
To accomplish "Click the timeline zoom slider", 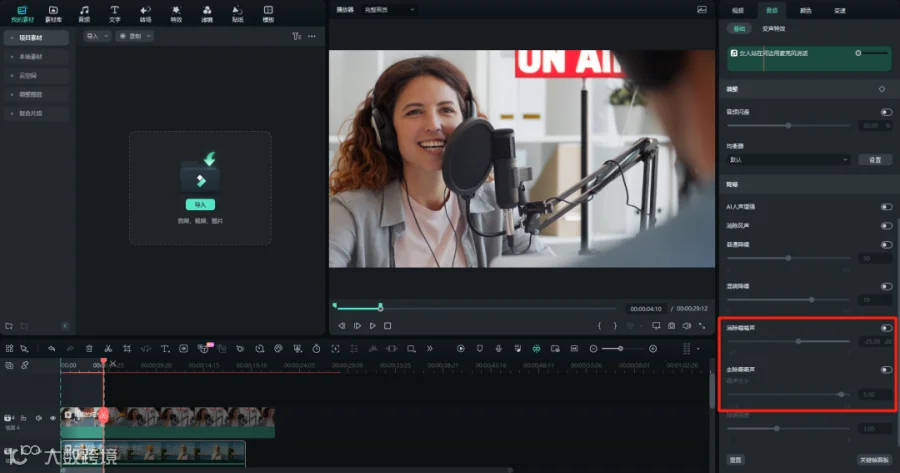I will 622,348.
